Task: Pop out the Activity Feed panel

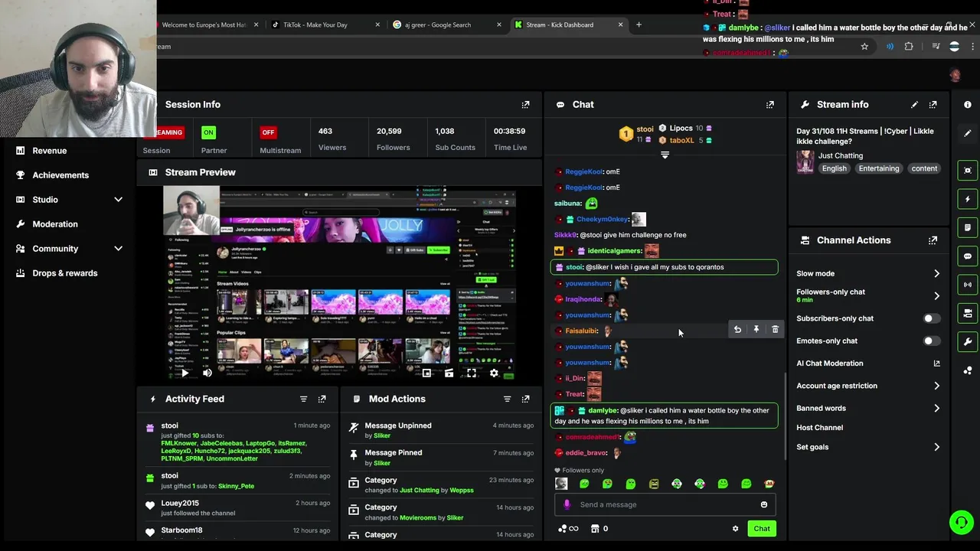Action: tap(322, 399)
